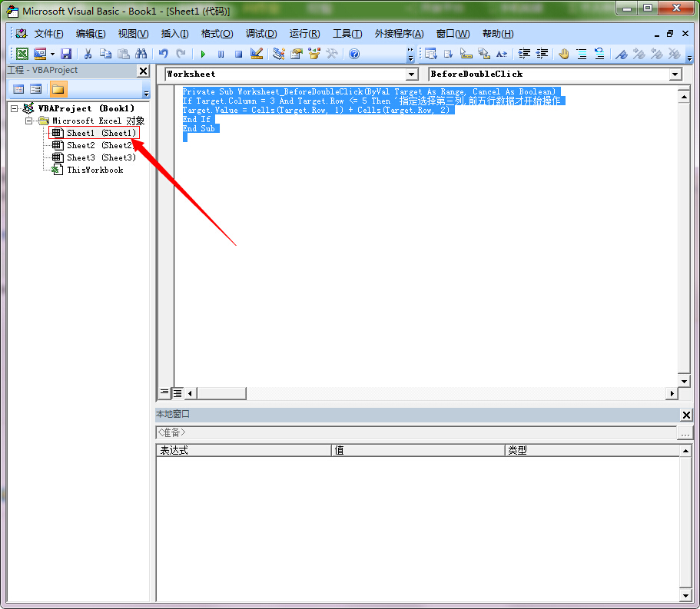Open the 插入(I) menu
Screen dimensions: 700x609
pyautogui.click(x=174, y=34)
